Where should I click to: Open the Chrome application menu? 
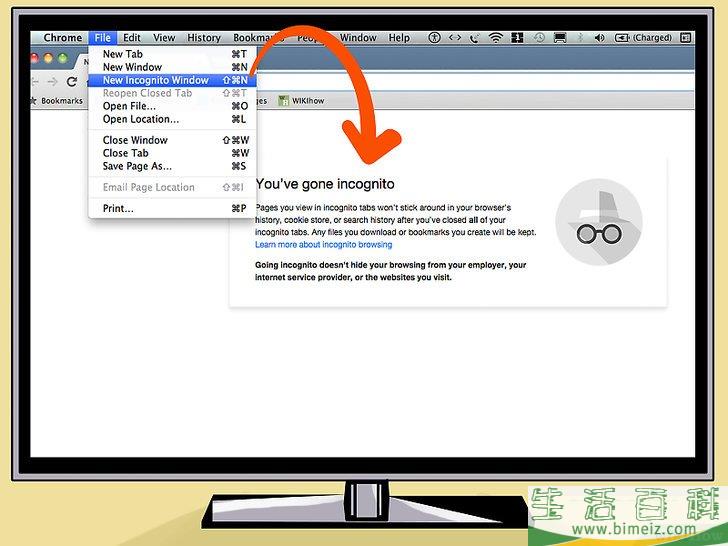(63, 38)
